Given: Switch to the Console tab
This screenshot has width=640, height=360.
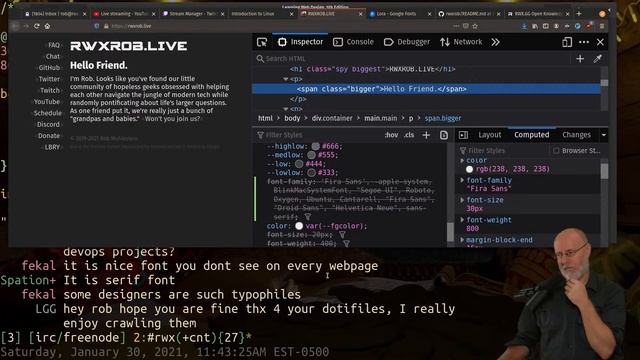Looking at the screenshot, I should (353, 42).
